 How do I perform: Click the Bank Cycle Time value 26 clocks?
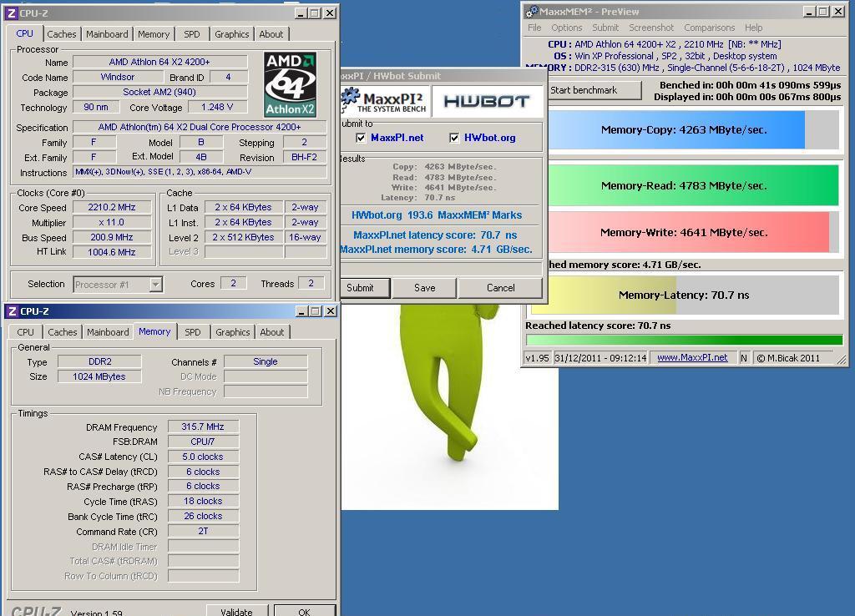click(203, 516)
